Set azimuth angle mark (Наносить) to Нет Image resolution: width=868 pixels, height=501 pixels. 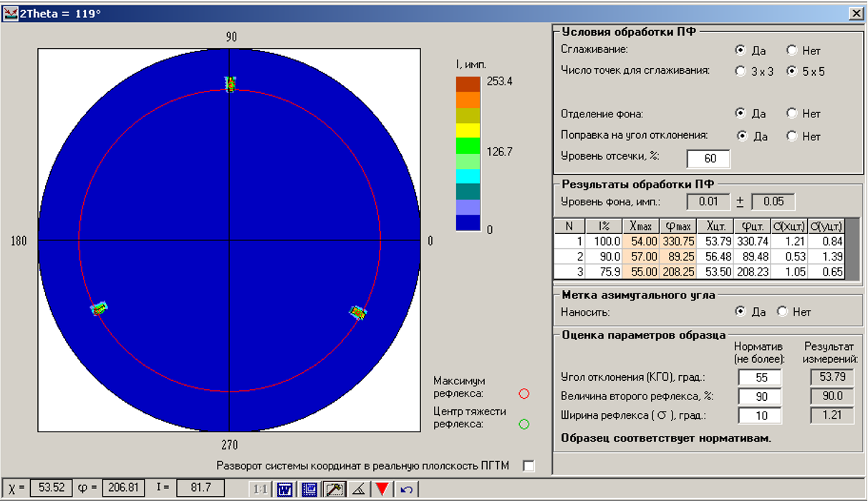783,312
